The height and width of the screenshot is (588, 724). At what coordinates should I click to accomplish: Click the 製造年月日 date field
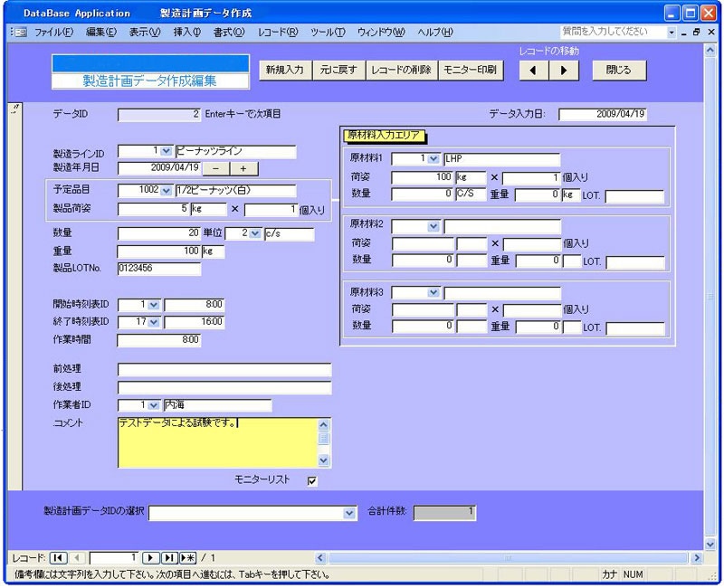tap(159, 168)
